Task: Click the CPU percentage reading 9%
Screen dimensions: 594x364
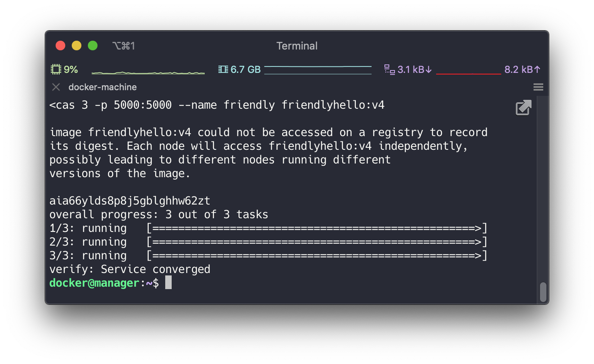Action: click(71, 69)
